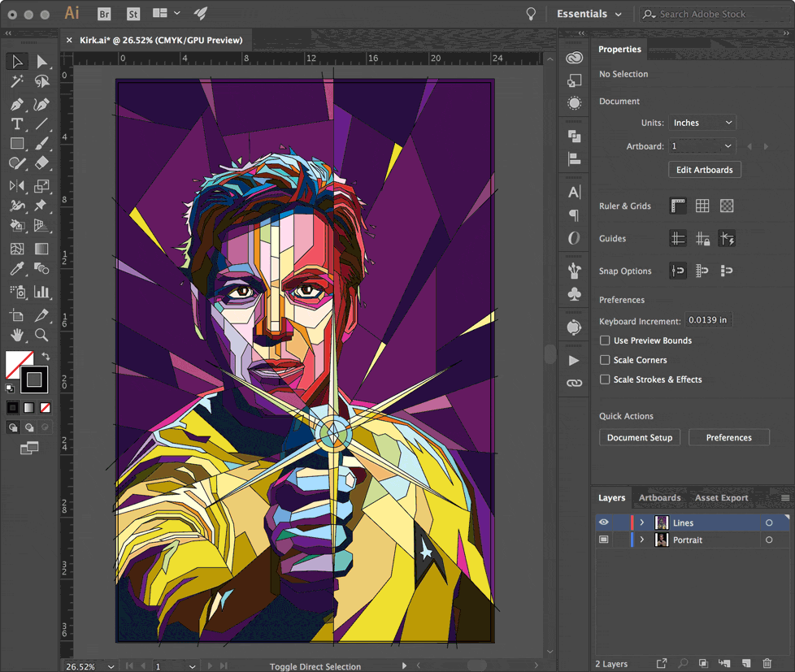Open the Bridge (Br) icon
The width and height of the screenshot is (795, 672).
tap(103, 14)
